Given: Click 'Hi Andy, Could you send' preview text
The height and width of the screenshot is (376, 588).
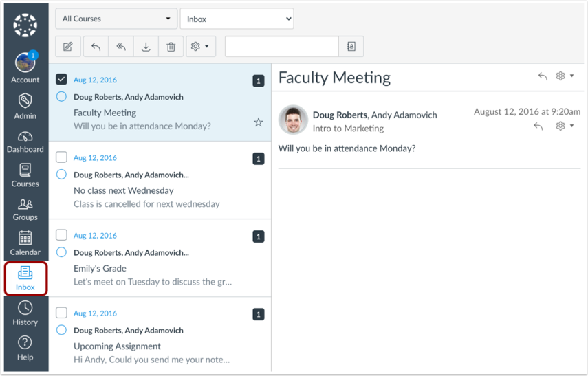Looking at the screenshot, I should pyautogui.click(x=151, y=360).
